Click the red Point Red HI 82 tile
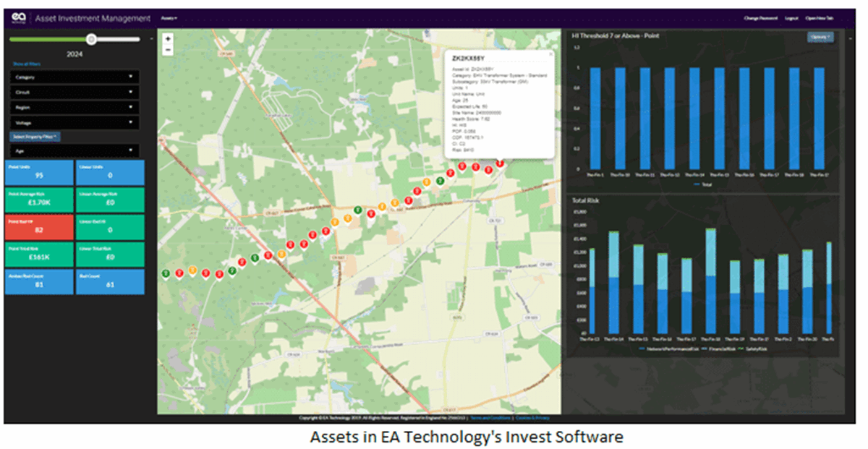This screenshot has width=868, height=449. 39,227
